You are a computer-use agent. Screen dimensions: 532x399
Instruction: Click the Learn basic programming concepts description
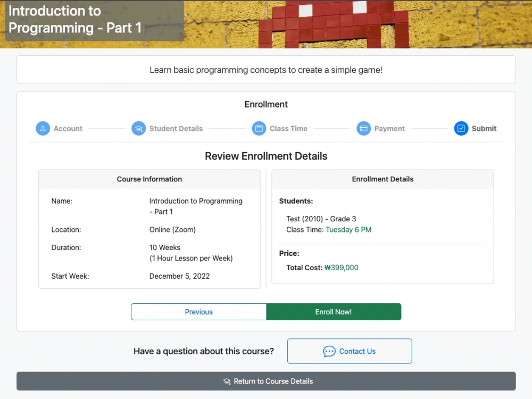tap(266, 70)
